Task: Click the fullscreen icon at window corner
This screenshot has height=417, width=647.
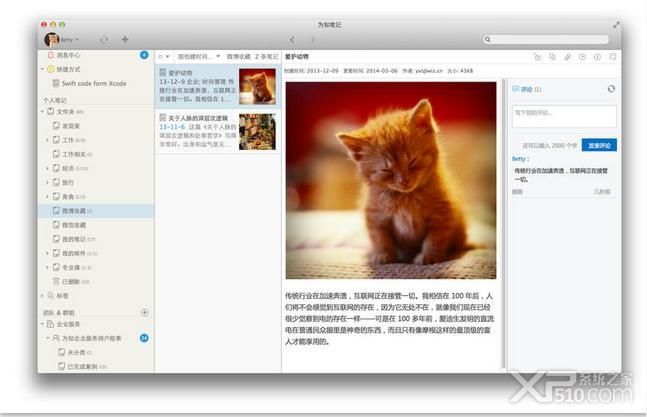Action: coord(616,25)
